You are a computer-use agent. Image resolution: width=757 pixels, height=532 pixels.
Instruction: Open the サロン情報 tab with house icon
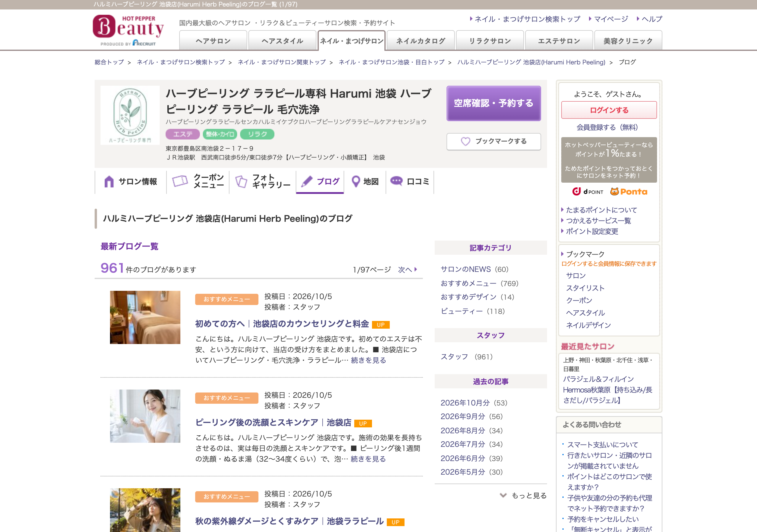click(x=131, y=181)
